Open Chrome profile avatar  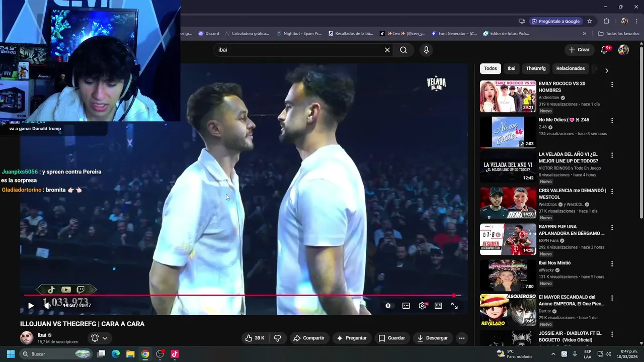(624, 21)
